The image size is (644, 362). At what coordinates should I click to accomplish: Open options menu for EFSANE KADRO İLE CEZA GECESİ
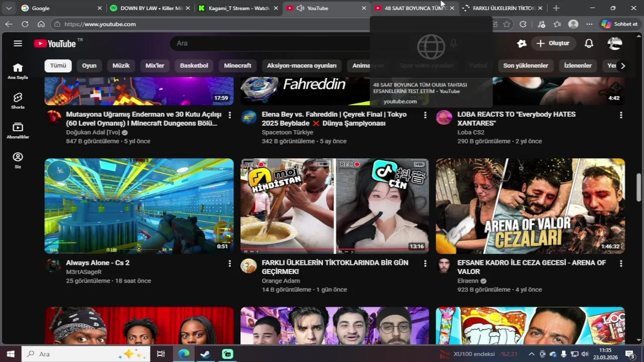coord(621,263)
